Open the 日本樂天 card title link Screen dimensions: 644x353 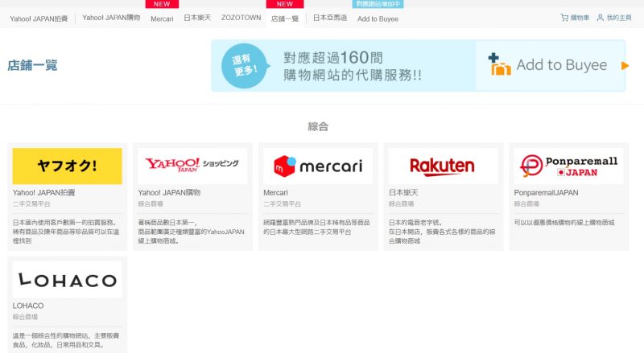click(x=403, y=192)
